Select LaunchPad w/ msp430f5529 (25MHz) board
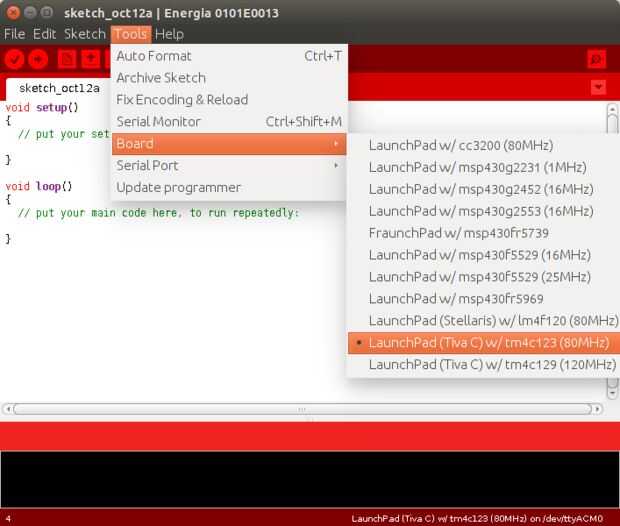 484,277
